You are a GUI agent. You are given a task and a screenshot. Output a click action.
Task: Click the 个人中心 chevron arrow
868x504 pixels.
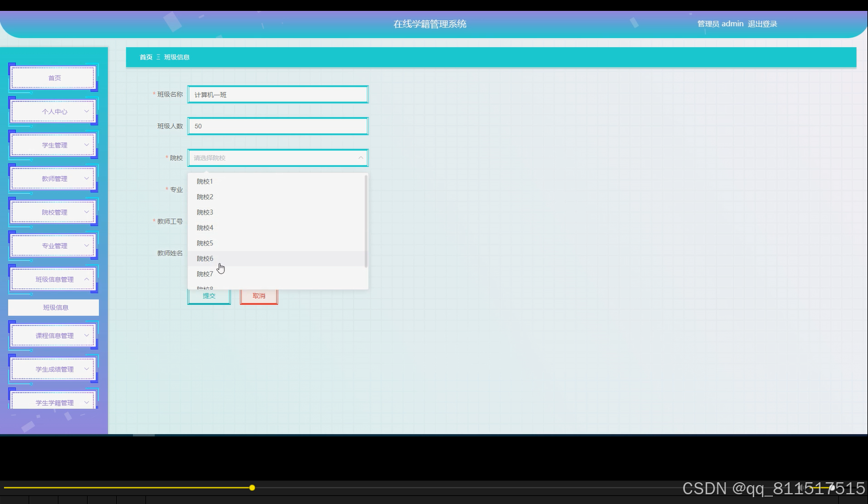point(86,112)
